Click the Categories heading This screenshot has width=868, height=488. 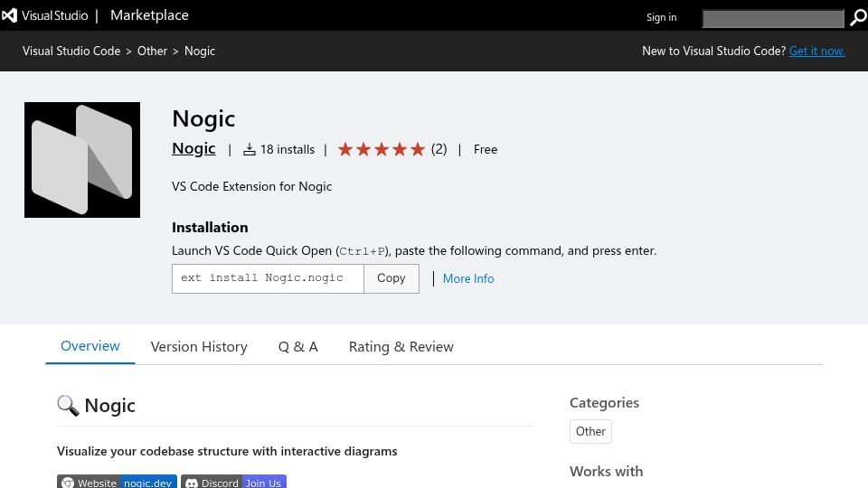(605, 403)
